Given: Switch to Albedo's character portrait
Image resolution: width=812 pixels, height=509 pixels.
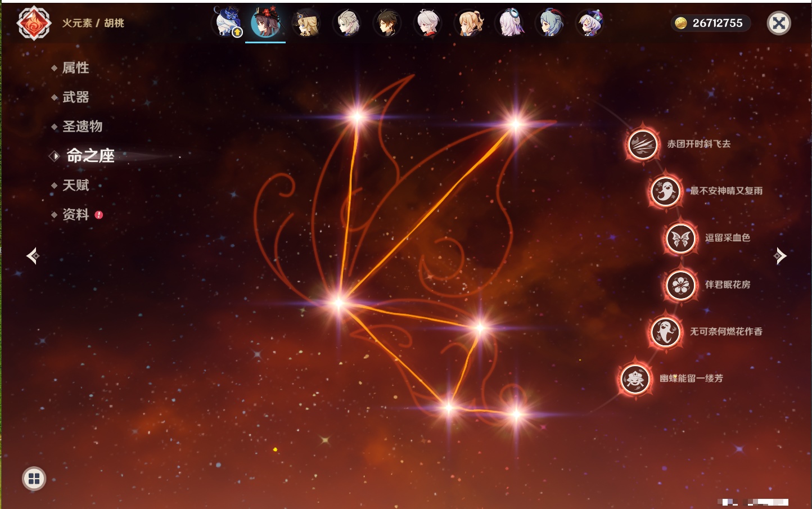Looking at the screenshot, I should [x=348, y=23].
